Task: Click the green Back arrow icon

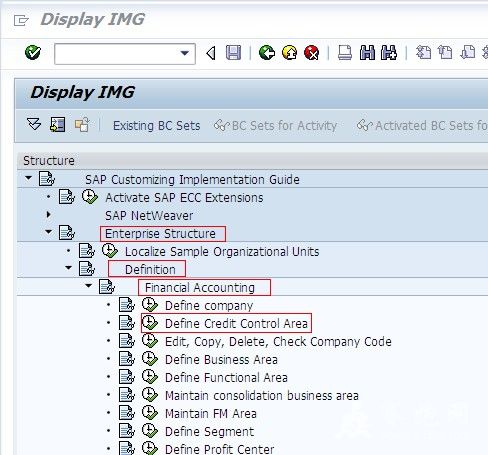Action: point(267,53)
